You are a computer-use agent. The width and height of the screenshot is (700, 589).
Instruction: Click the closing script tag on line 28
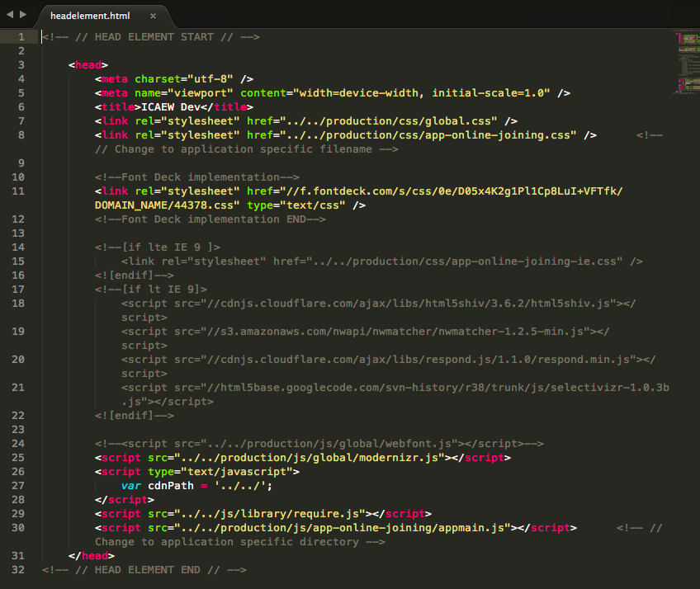click(x=125, y=500)
